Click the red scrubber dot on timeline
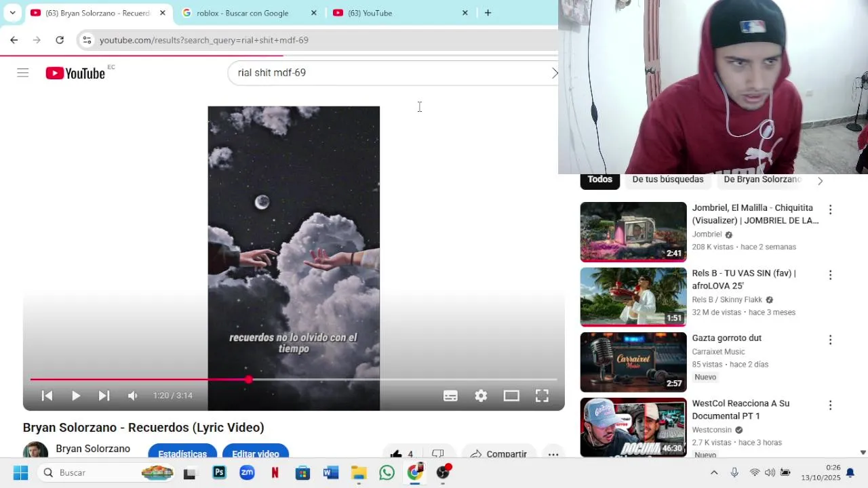868x488 pixels. pos(249,380)
